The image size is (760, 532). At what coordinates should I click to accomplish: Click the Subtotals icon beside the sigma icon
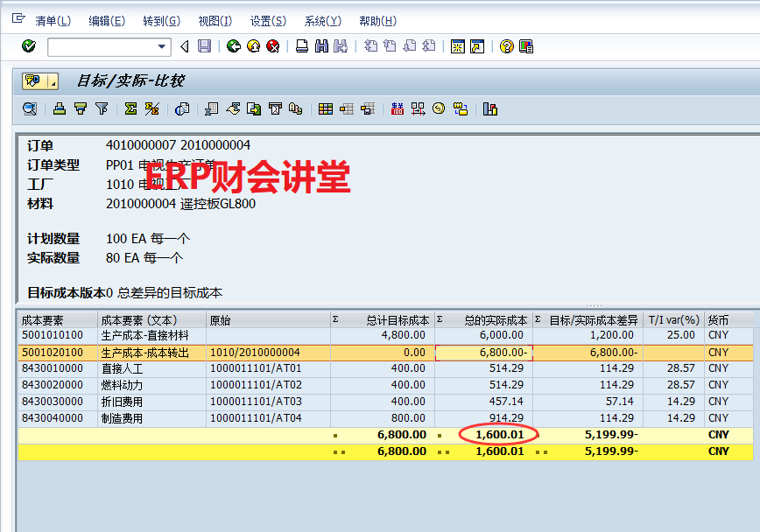point(151,108)
